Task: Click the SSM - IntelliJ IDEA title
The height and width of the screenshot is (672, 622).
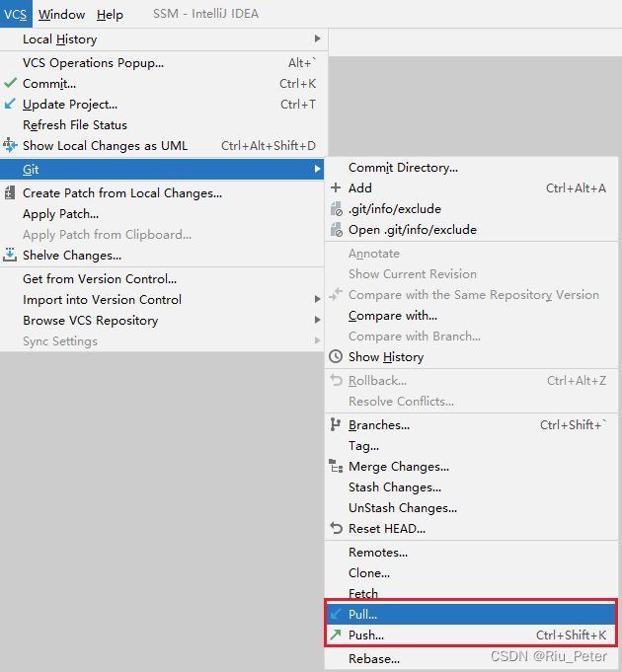Action: (205, 14)
